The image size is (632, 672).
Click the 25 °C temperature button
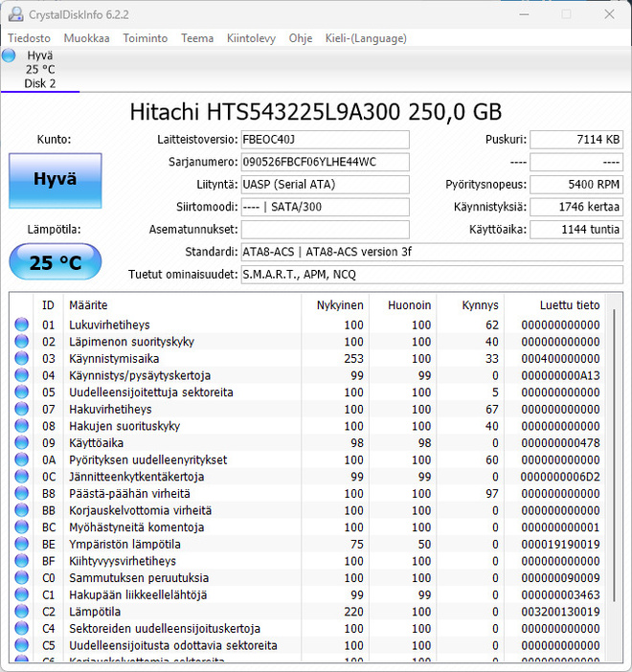(56, 261)
